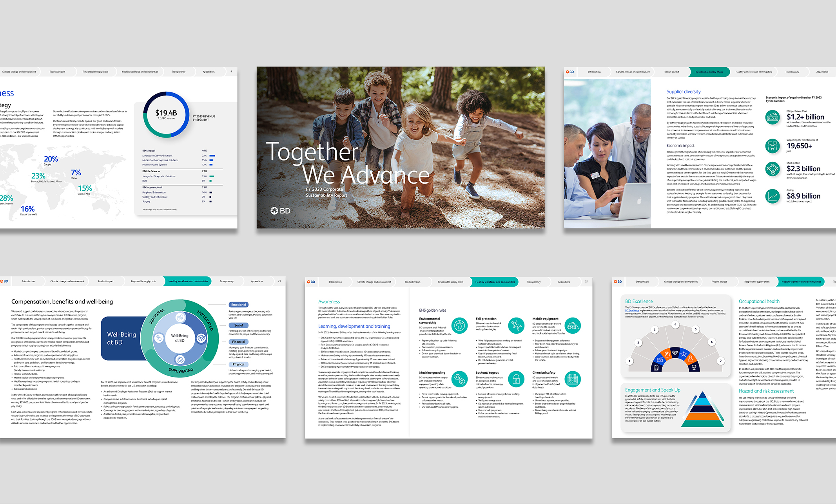Click the BD logo on the Awareness page header
Image resolution: width=836 pixels, height=504 pixels.
311,282
